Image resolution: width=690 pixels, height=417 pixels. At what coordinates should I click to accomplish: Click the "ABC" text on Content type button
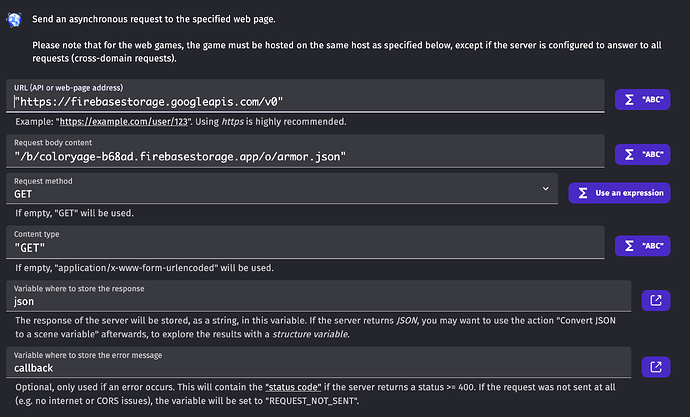pos(653,246)
